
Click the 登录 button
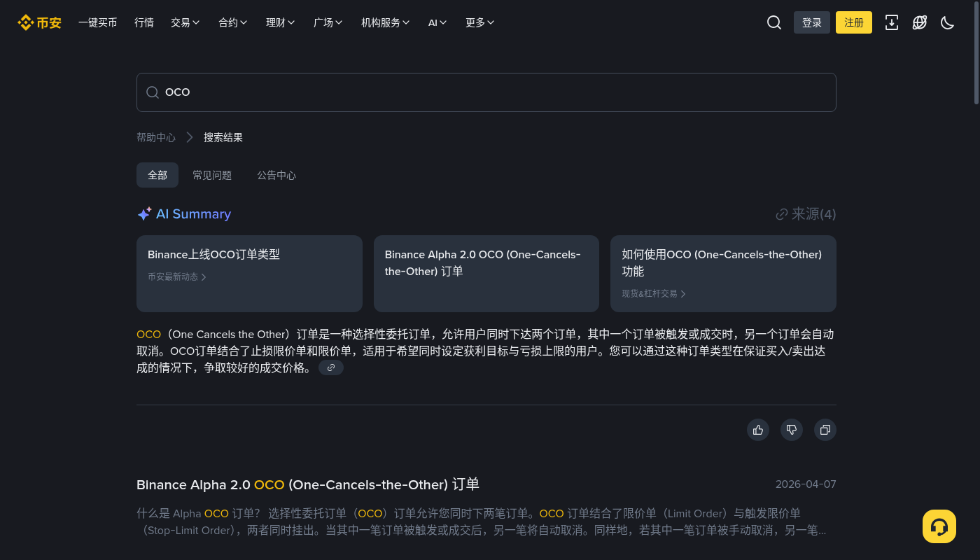[x=812, y=22]
